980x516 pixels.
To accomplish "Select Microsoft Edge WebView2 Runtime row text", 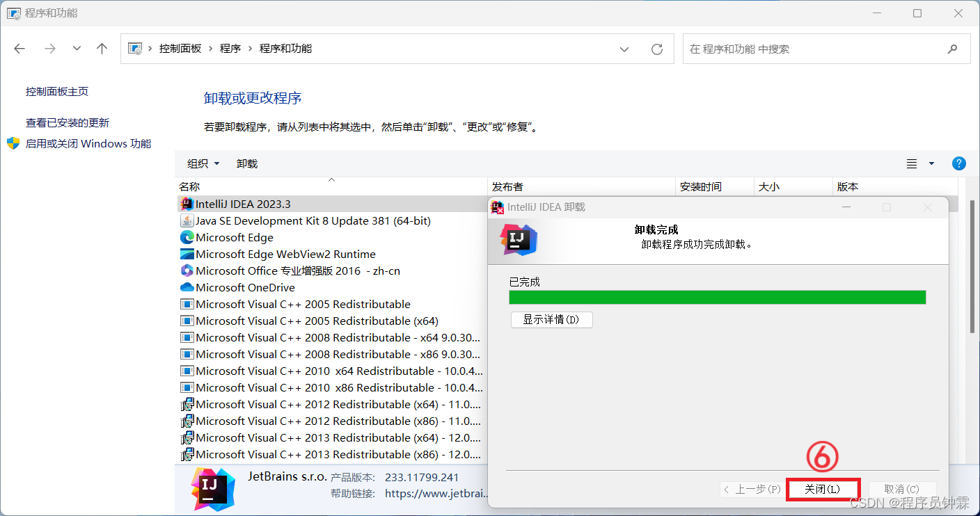I will coord(285,254).
